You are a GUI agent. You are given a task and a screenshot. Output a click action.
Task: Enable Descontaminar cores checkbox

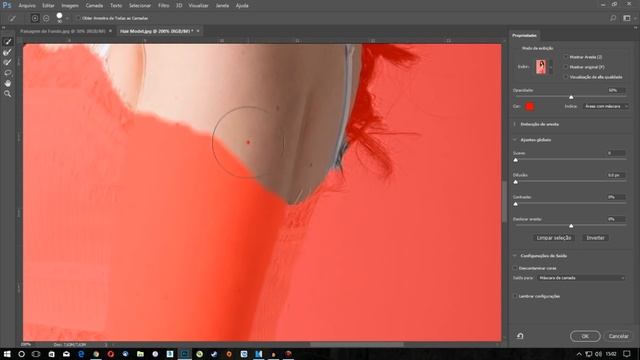(515, 268)
